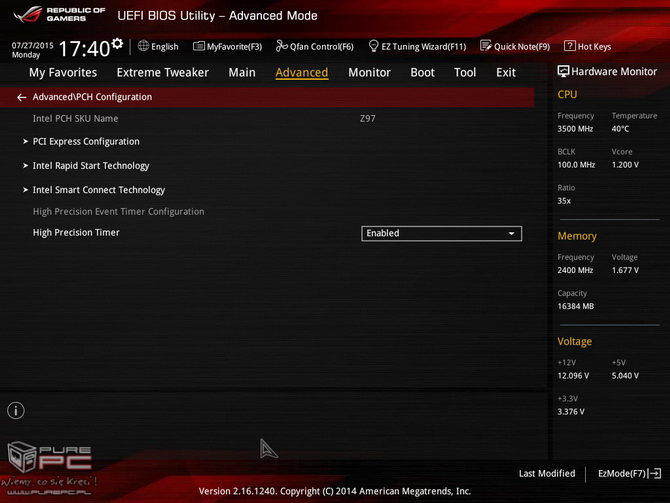Image resolution: width=670 pixels, height=503 pixels.
Task: Expand Intel Smart Connect Technology
Action: [98, 190]
